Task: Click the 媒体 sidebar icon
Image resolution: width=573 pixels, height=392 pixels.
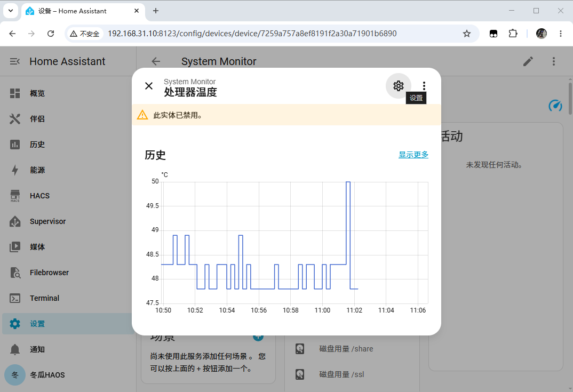Action: (x=15, y=247)
